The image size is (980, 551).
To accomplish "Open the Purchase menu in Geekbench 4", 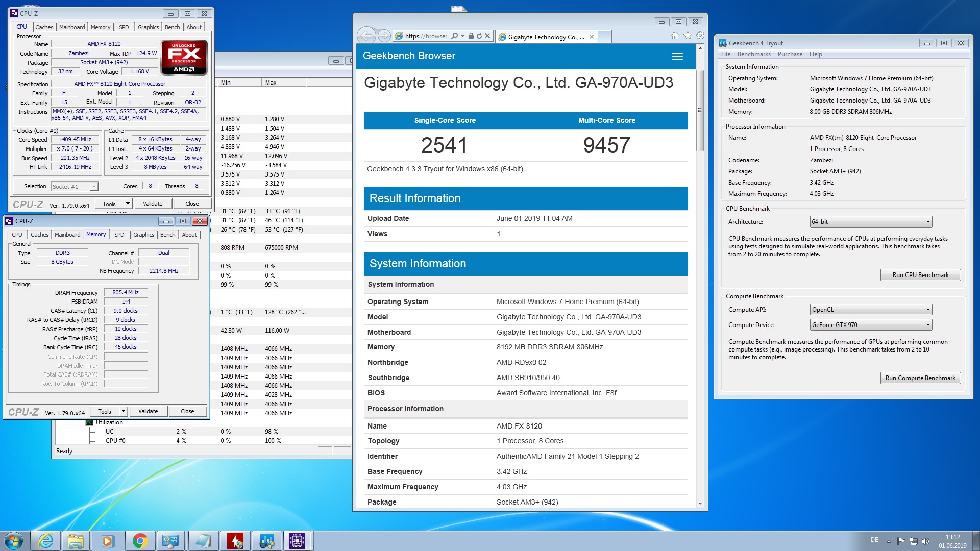I will [790, 54].
